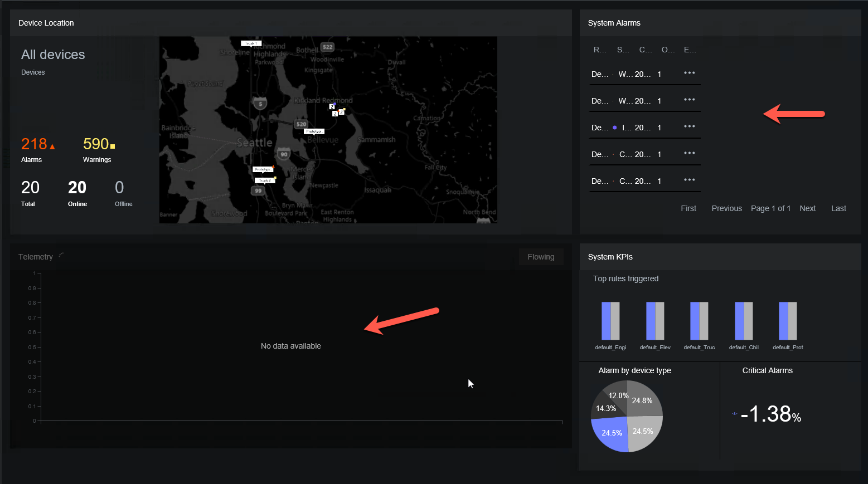Jump to the Last alarms page
The image size is (868, 484).
pos(838,208)
